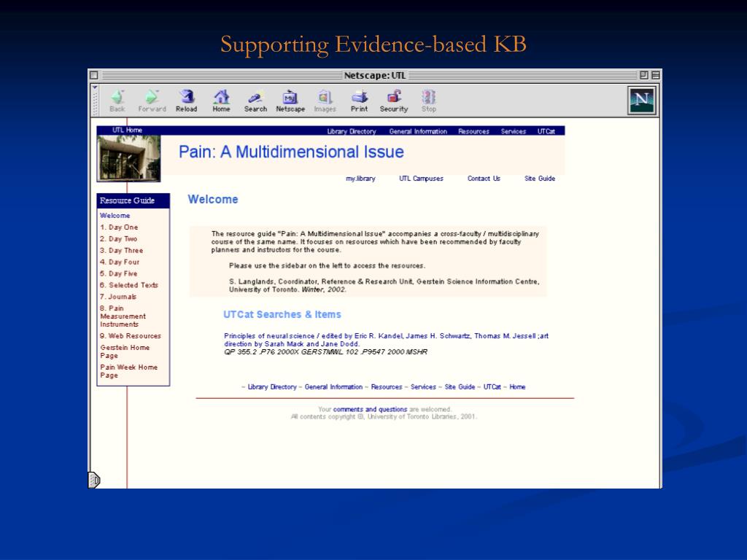Click the Netscape N logo
The image size is (747, 560).
click(x=642, y=100)
